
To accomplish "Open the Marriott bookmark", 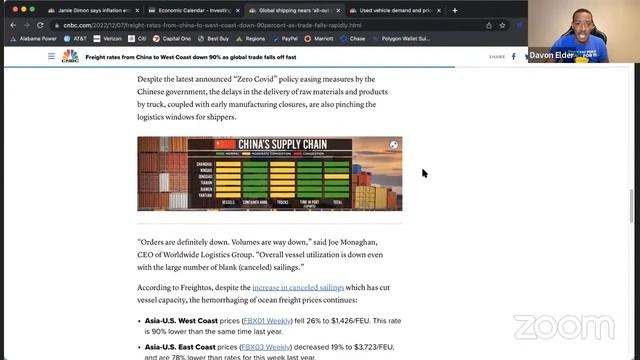I will 319,39.
